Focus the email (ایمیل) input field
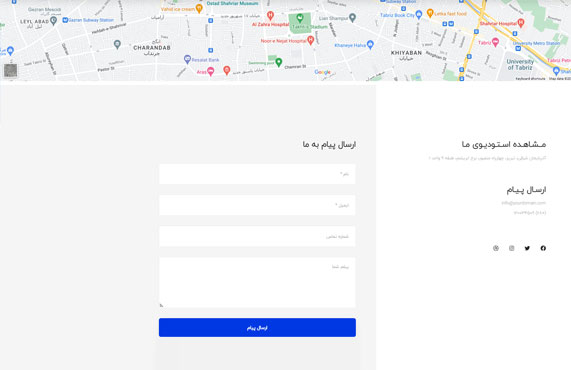This screenshot has height=370, width=571. click(x=257, y=205)
